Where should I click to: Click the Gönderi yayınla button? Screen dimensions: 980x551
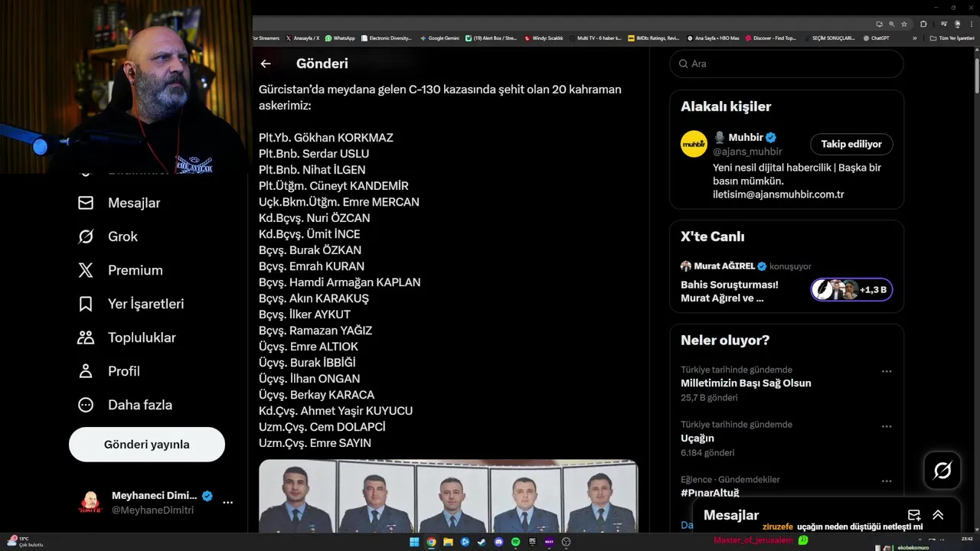pyautogui.click(x=147, y=445)
